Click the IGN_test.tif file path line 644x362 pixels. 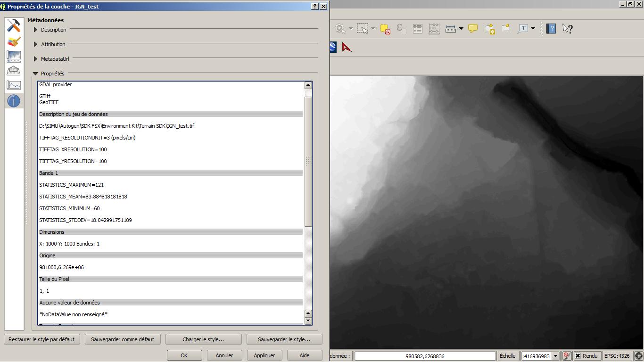point(117,126)
